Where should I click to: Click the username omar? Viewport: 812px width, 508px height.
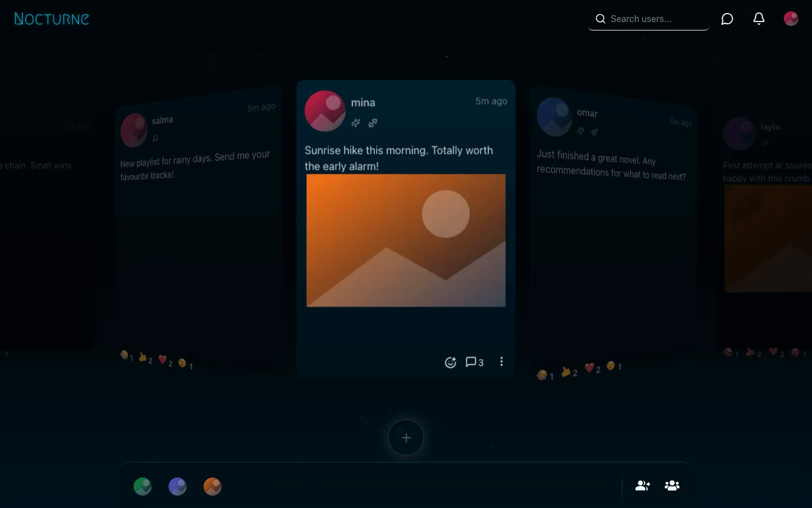pyautogui.click(x=587, y=113)
